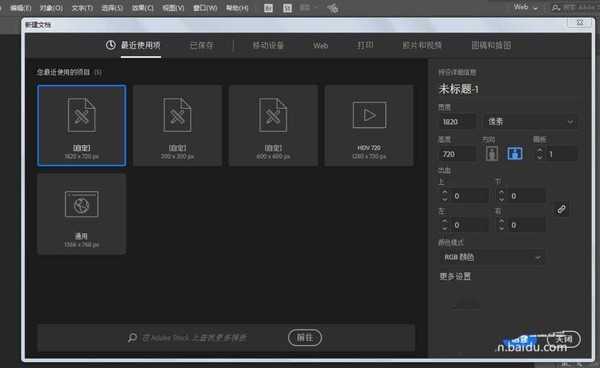Click the Stock icon in menu bar
Screen dimensions: 600x368
coord(287,8)
